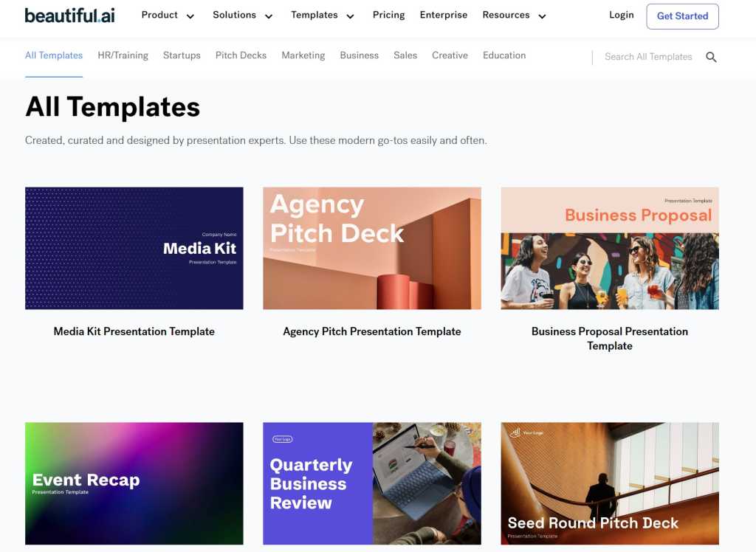
Task: Click the Get Started button
Action: click(682, 16)
